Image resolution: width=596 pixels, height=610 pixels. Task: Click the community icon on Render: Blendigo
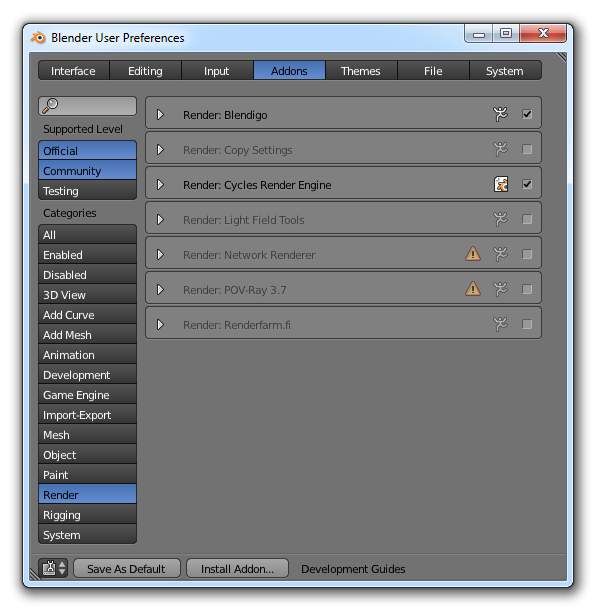[500, 114]
